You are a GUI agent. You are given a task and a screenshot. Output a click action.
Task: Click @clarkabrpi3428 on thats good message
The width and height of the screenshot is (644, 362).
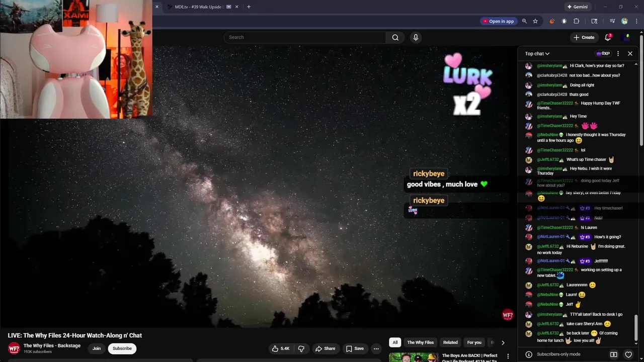coord(552,95)
